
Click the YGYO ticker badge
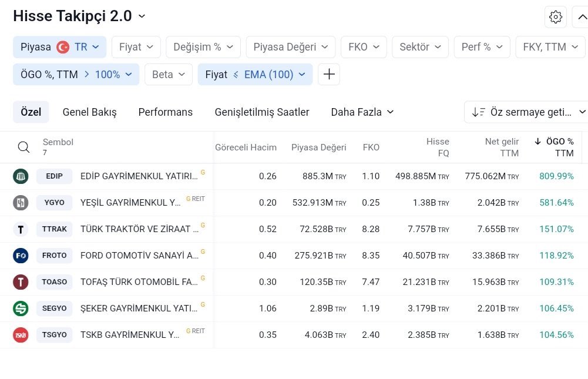[55, 203]
